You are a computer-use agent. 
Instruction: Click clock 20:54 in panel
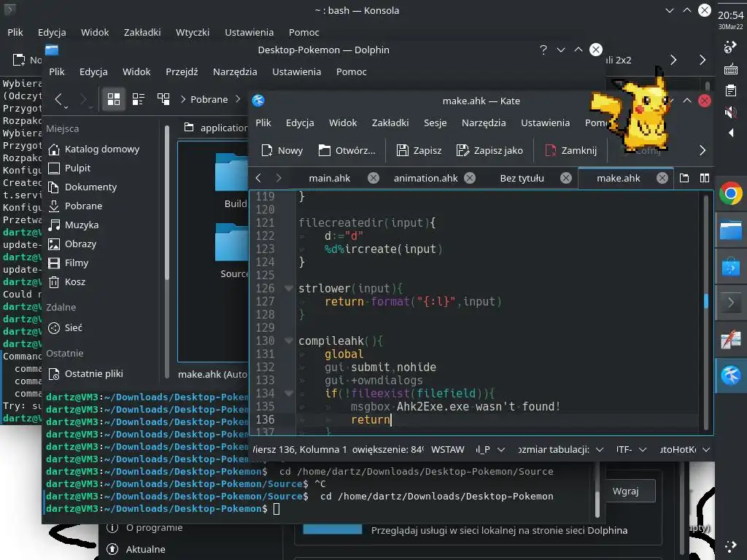click(x=730, y=16)
